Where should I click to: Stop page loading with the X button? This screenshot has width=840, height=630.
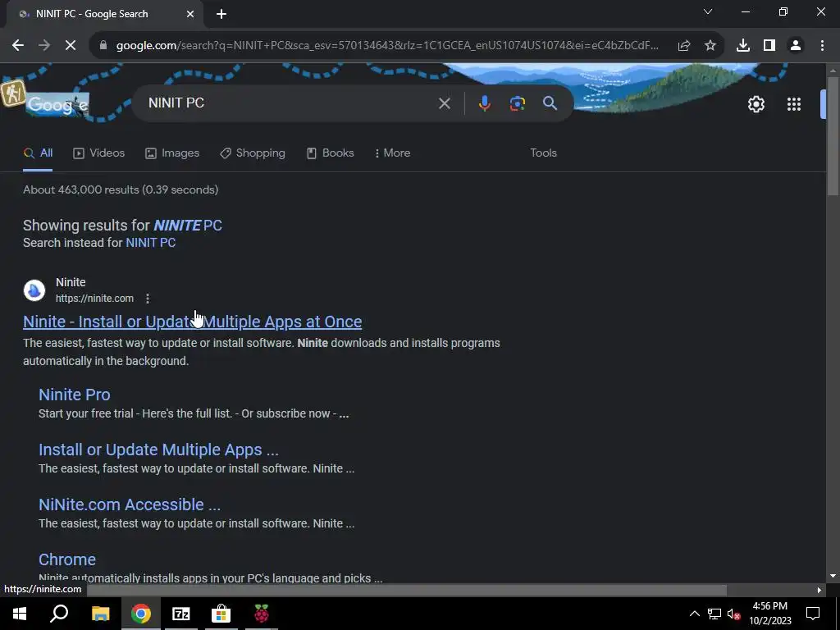pyautogui.click(x=71, y=46)
